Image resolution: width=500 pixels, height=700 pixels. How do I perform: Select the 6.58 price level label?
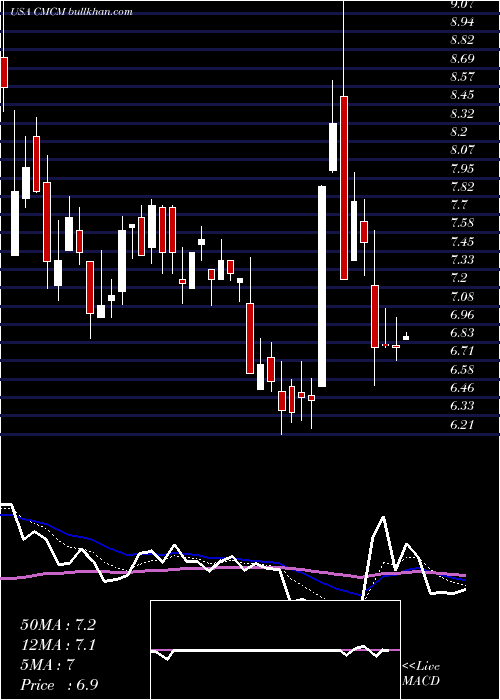coord(462,370)
